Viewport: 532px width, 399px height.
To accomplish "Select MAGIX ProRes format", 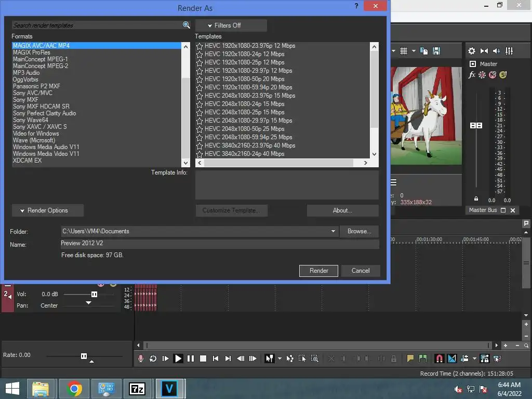I will (x=97, y=52).
